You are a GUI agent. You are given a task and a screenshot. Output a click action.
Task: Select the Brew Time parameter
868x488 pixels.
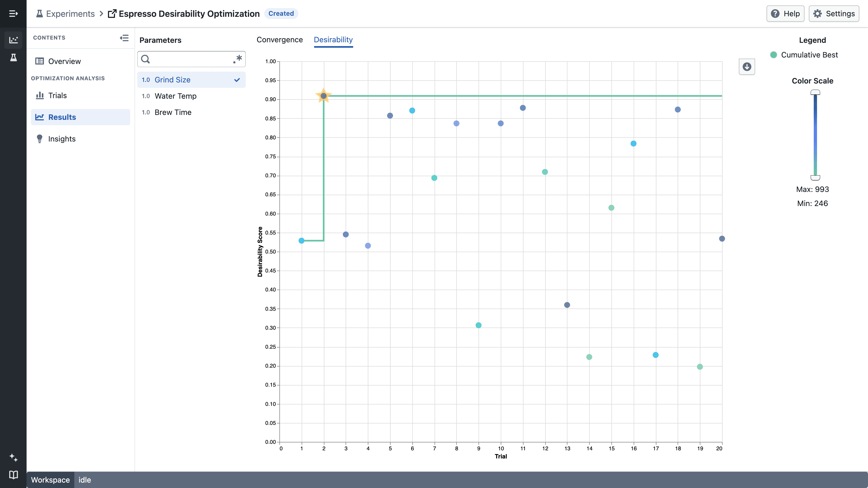tap(191, 112)
